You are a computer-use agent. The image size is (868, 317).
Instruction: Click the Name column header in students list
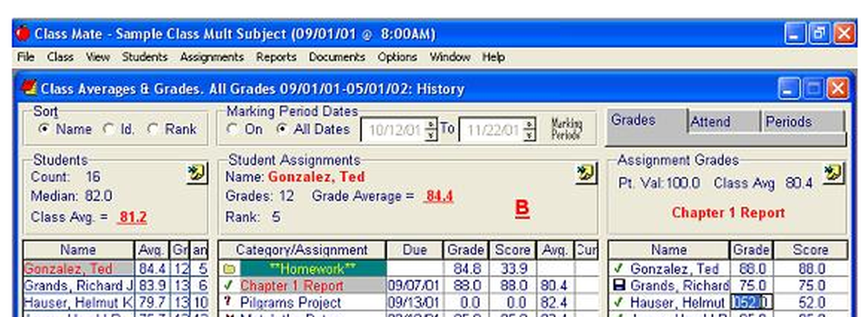tap(78, 250)
